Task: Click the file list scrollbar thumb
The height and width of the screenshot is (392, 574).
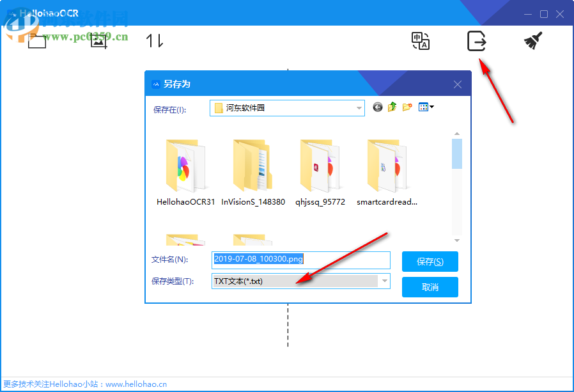Action: coord(457,153)
